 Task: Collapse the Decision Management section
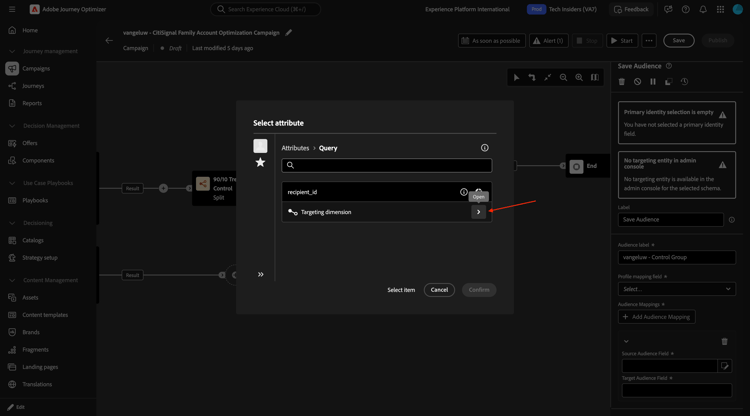tap(12, 126)
